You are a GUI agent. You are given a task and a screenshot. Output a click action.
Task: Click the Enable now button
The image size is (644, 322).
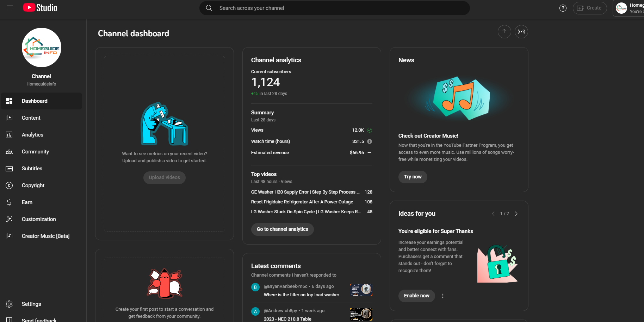417,296
